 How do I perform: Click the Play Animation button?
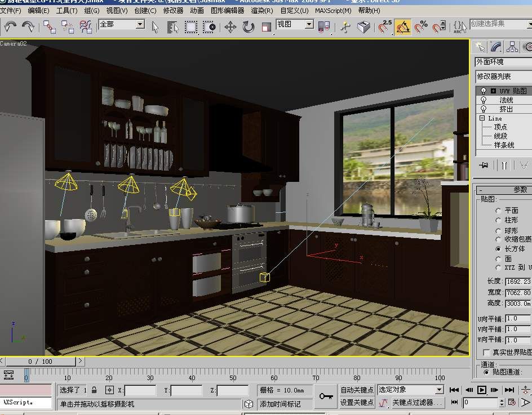click(x=481, y=390)
